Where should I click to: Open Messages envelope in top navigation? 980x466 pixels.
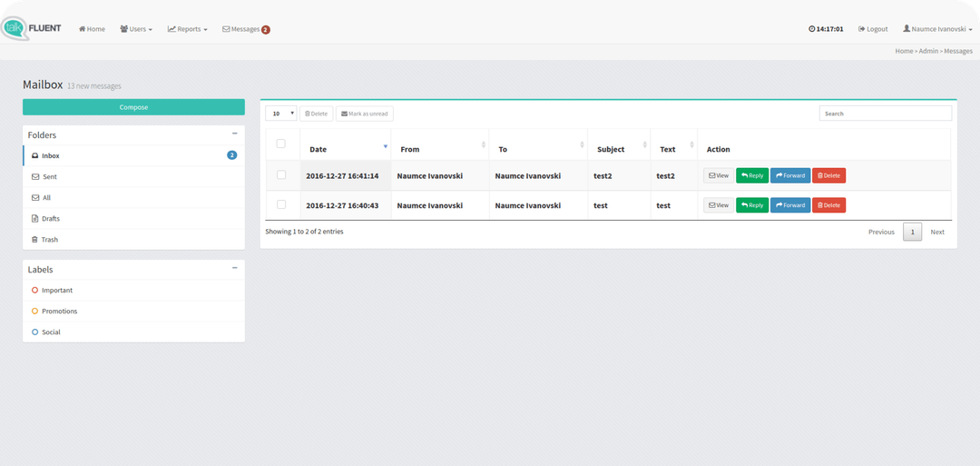227,29
